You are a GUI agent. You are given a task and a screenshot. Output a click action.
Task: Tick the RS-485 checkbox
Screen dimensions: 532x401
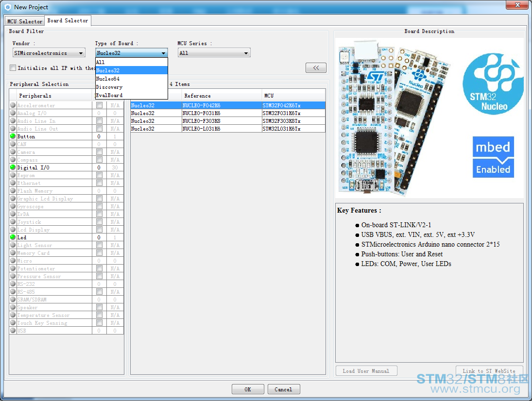[99, 291]
